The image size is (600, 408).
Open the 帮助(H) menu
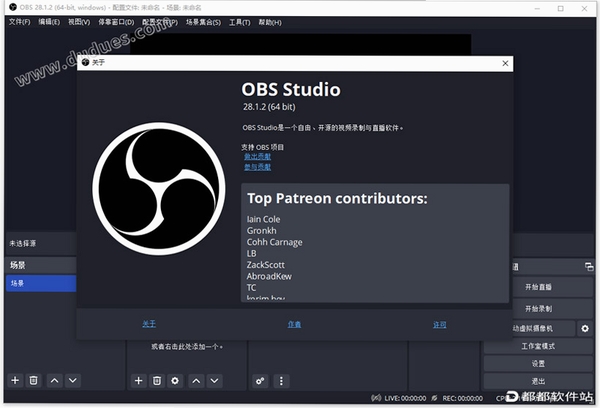coord(270,22)
